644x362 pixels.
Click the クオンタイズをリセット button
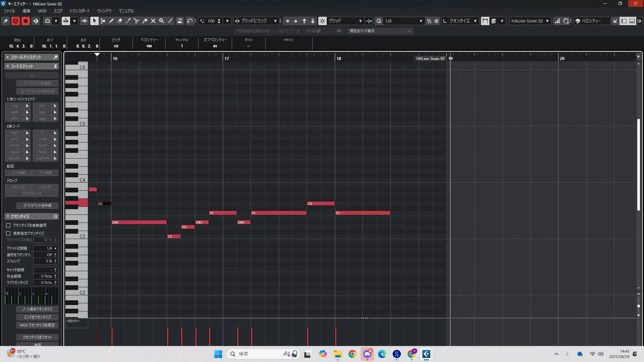(37, 337)
